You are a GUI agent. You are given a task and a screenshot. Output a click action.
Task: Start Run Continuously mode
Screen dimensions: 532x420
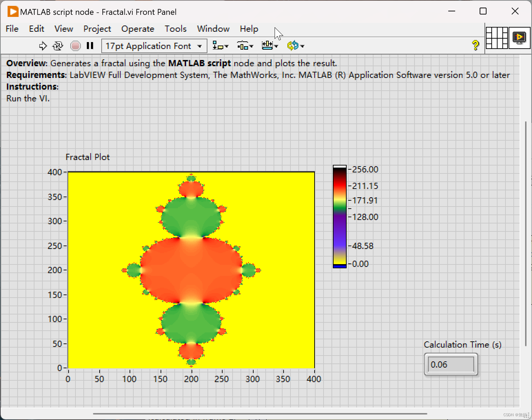[x=58, y=46]
